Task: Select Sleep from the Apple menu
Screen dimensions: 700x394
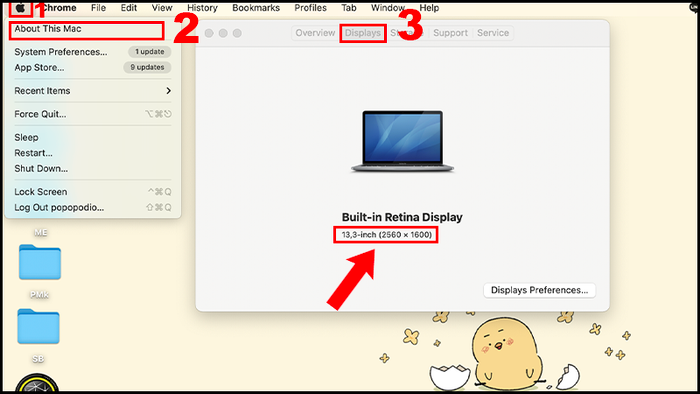Action: (26, 137)
